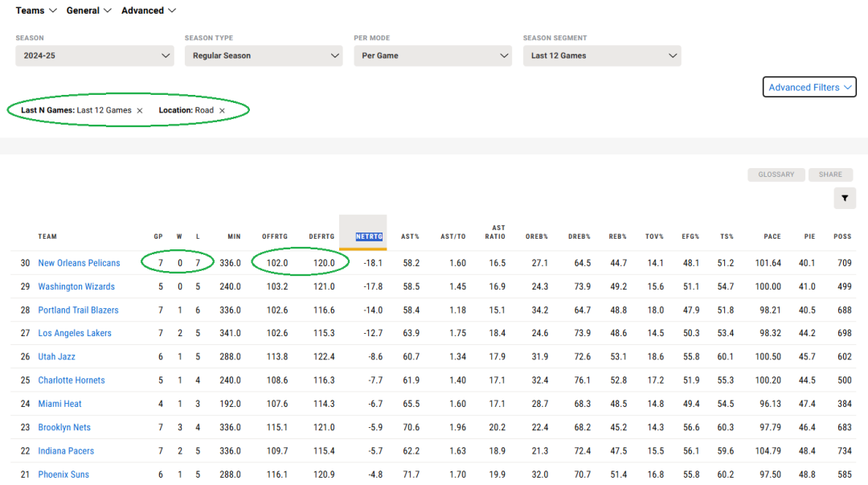Sort table by NETRTG column header
Viewport: 868px width, 485px height.
(369, 236)
